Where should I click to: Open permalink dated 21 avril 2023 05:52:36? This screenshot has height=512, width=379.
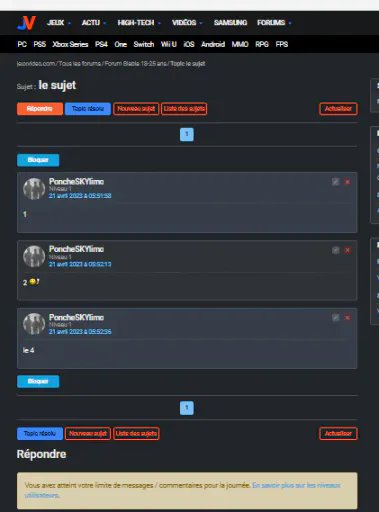point(80,332)
